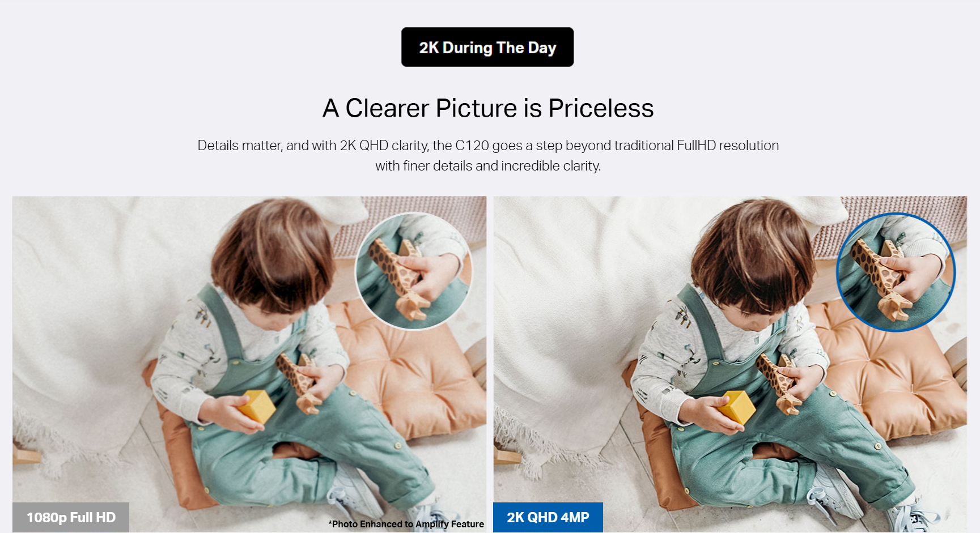Screen dimensions: 980x533
Task: Select the 2K QHD 4MP label
Action: pos(548,517)
